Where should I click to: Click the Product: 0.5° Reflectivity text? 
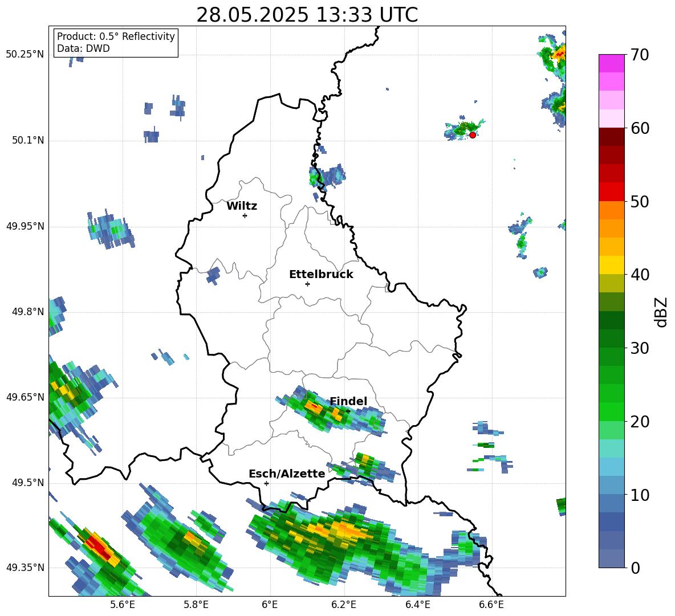click(116, 36)
